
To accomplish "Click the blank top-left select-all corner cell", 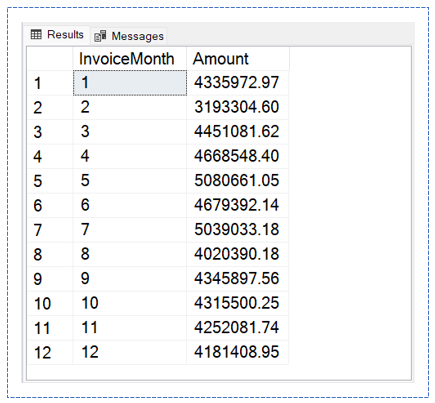I will tap(50, 59).
